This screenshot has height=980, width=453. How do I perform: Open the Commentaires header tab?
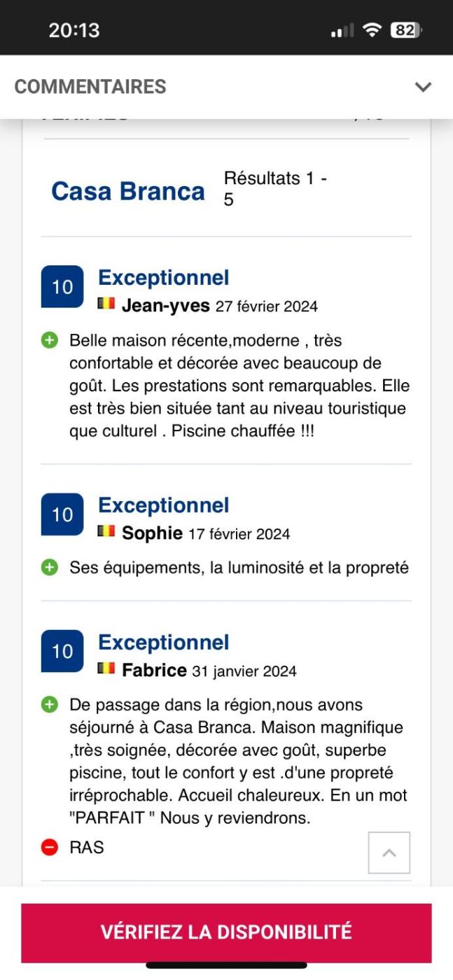[x=90, y=87]
